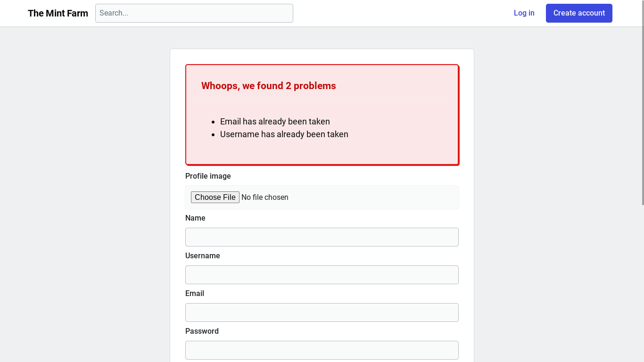Focus the Password input field
Screen dimensions: 644x362
click(x=322, y=350)
